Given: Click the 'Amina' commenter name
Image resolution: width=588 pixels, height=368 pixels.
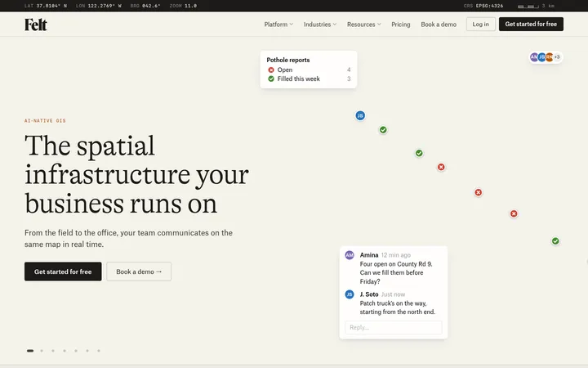Looking at the screenshot, I should point(369,255).
